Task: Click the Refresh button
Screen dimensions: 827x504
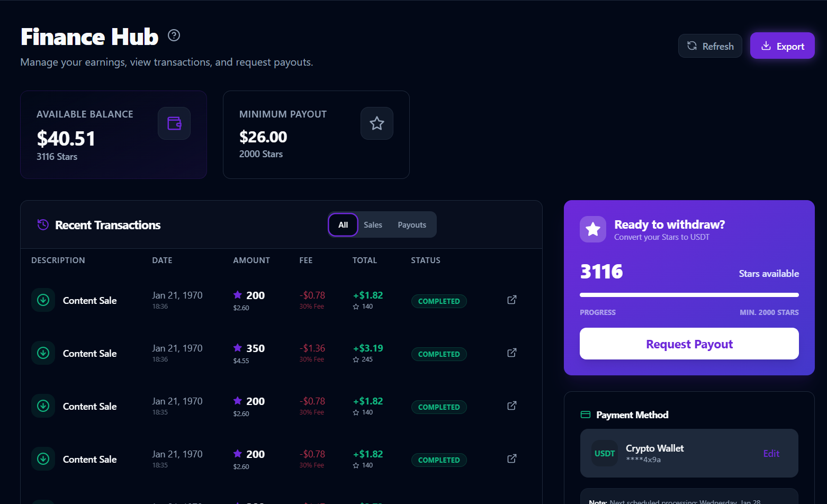Action: 710,46
